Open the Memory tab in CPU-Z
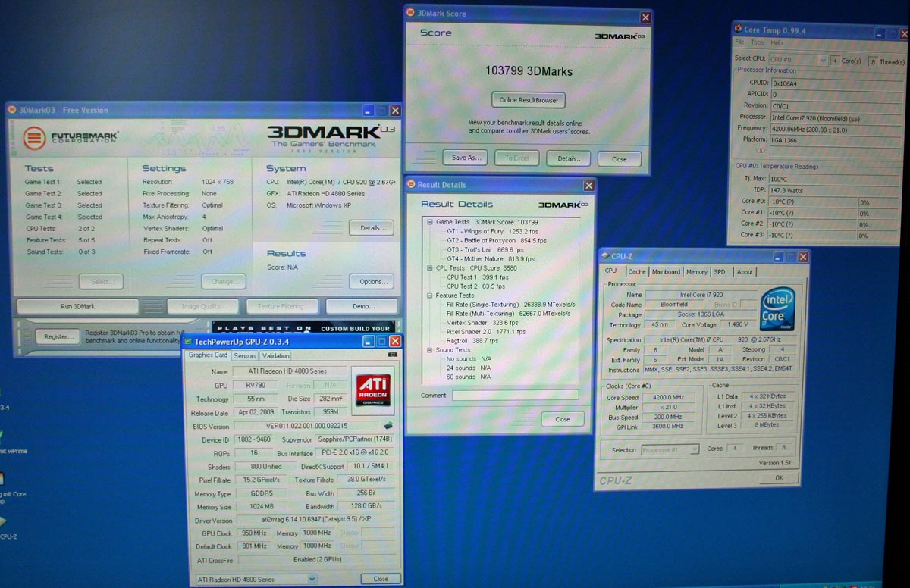910x588 pixels. (696, 271)
